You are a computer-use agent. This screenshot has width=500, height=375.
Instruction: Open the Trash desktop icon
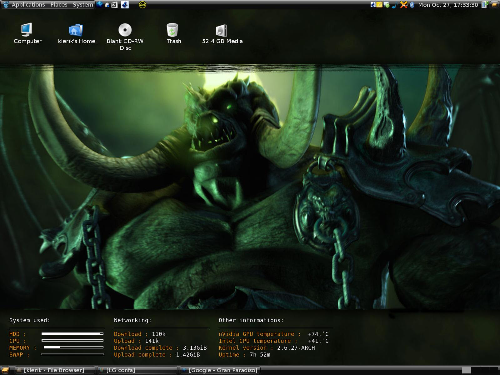click(x=173, y=33)
